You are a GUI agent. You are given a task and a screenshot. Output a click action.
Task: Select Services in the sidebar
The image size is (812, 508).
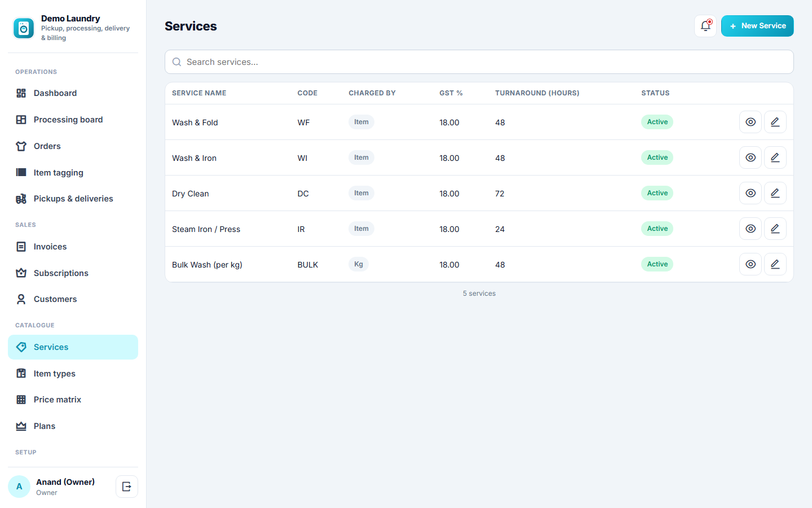73,347
